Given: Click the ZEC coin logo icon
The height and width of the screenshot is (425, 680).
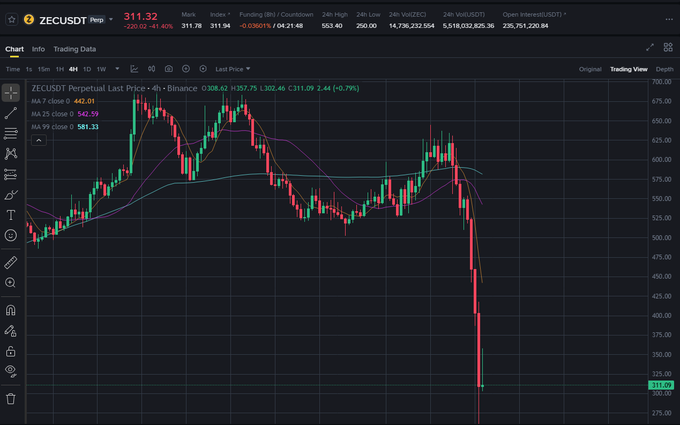Looking at the screenshot, I should [x=29, y=20].
